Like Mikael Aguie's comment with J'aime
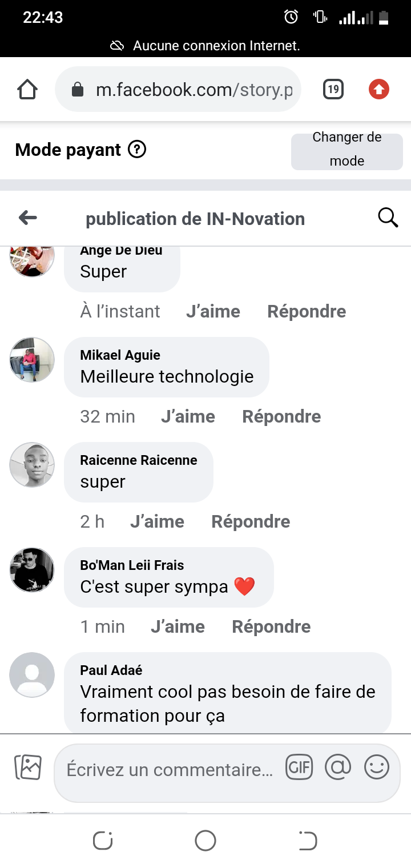 click(188, 416)
